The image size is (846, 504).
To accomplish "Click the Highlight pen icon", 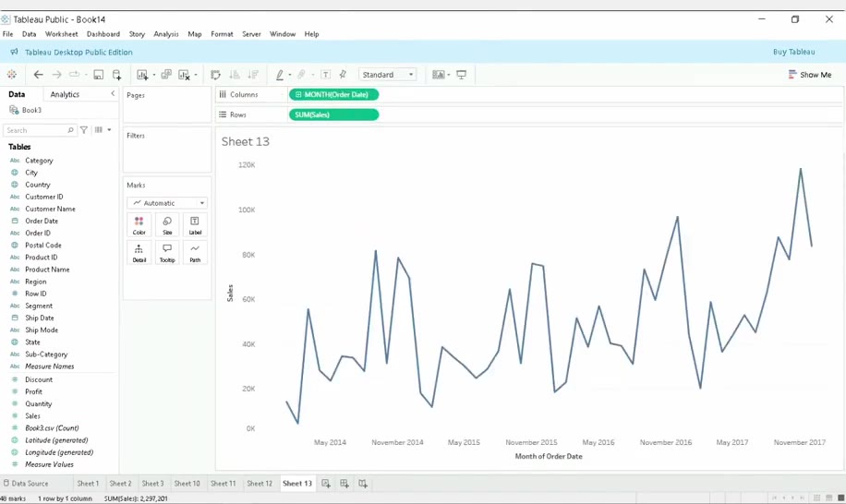I will pos(280,75).
